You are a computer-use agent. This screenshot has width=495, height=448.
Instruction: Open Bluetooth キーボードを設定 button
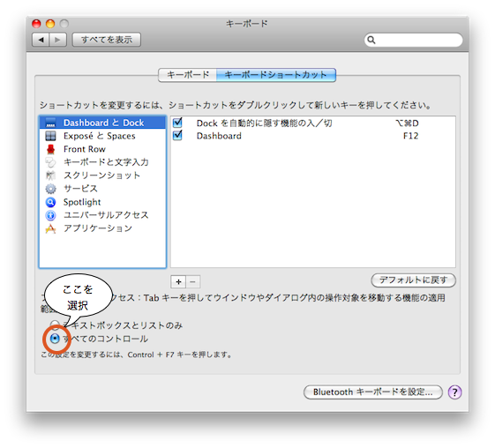(373, 392)
